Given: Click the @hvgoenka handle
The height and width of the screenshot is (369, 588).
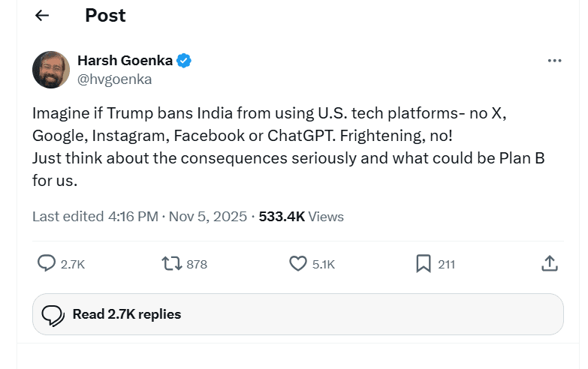Looking at the screenshot, I should (114, 79).
